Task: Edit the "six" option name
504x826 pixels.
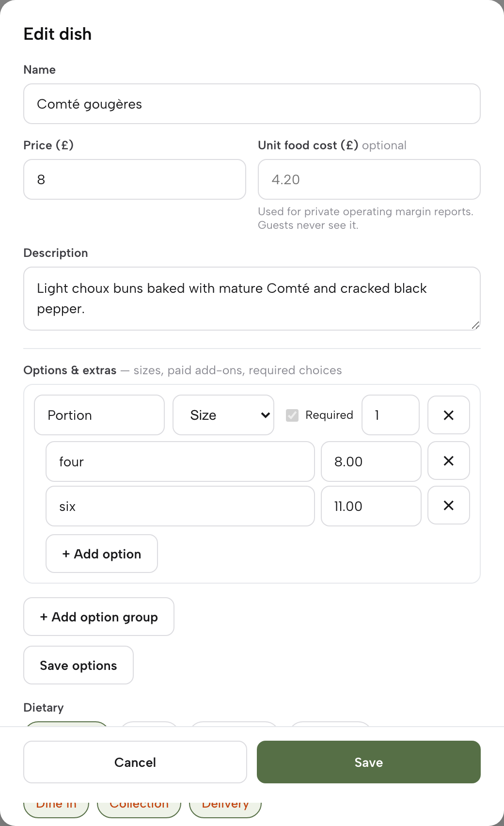Action: point(180,506)
